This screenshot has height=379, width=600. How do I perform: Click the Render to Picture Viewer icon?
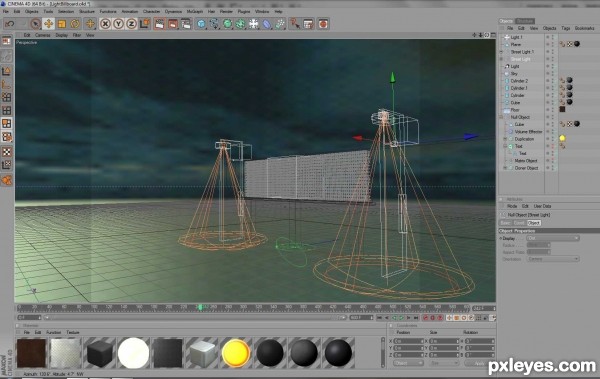(x=173, y=24)
